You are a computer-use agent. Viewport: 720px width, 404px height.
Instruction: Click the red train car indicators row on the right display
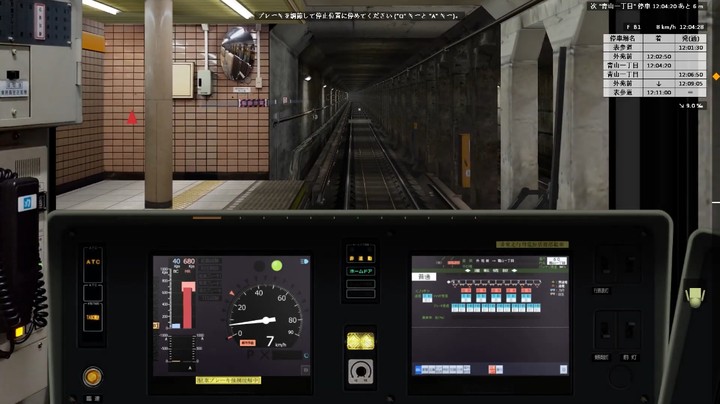point(496,290)
